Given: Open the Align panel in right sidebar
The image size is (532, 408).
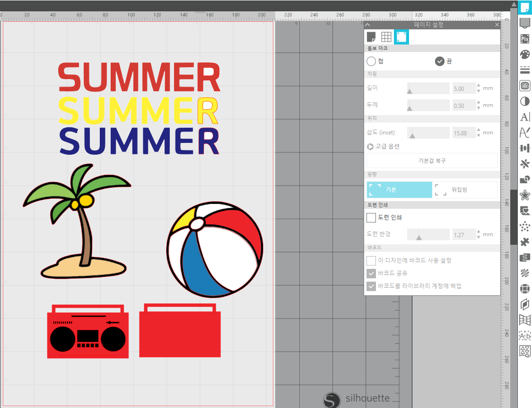Looking at the screenshot, I should 524,148.
